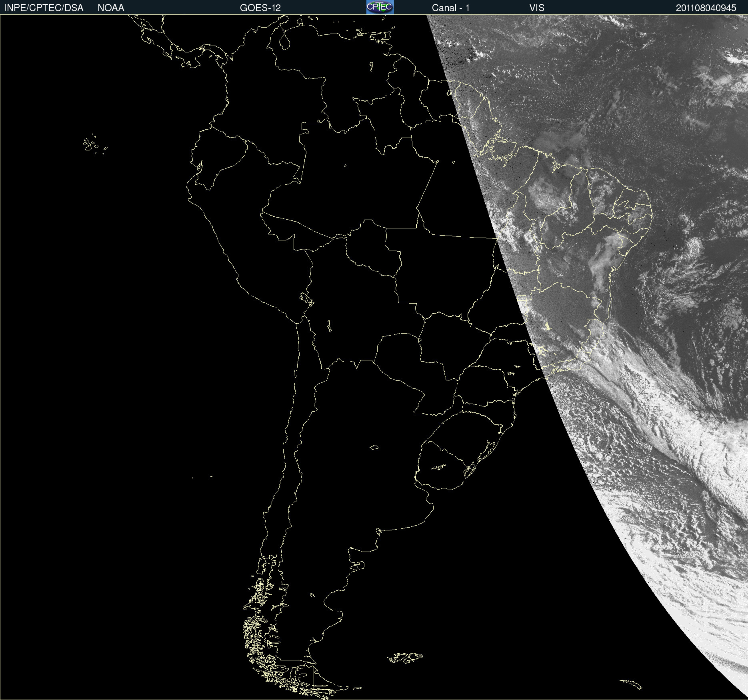Click the GOES-12 satellite label

click(x=260, y=8)
